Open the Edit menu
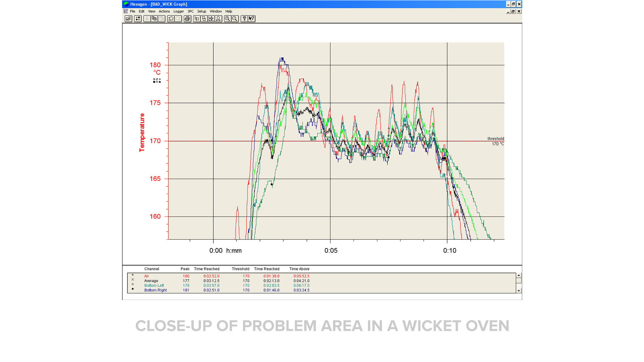Viewport: 644px width, 362px height. point(142,11)
